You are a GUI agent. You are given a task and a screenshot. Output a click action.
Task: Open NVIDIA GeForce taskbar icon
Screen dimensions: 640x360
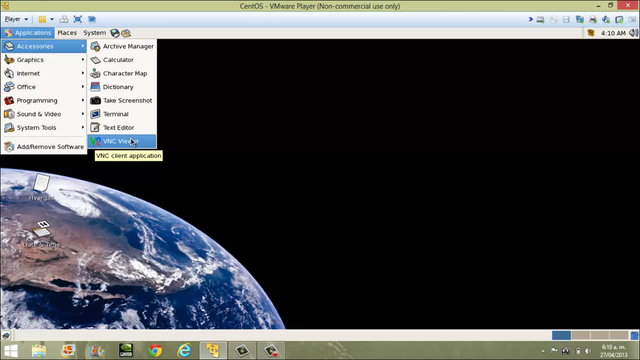point(126,351)
